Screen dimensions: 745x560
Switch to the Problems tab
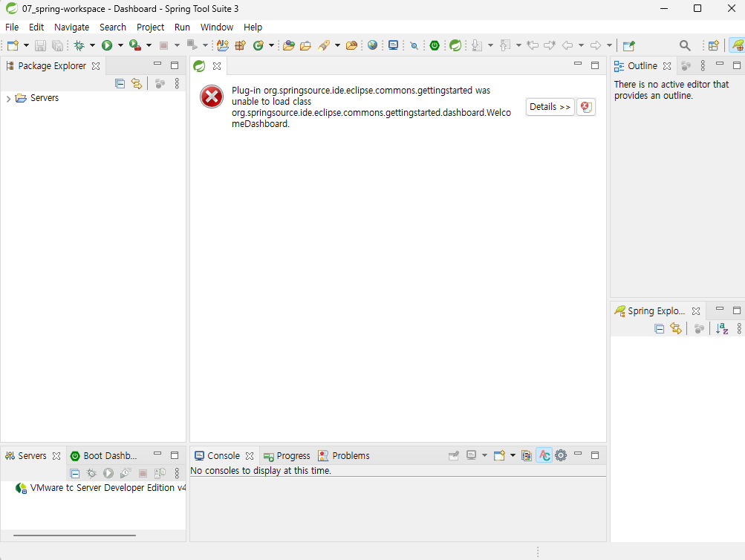pyautogui.click(x=343, y=455)
